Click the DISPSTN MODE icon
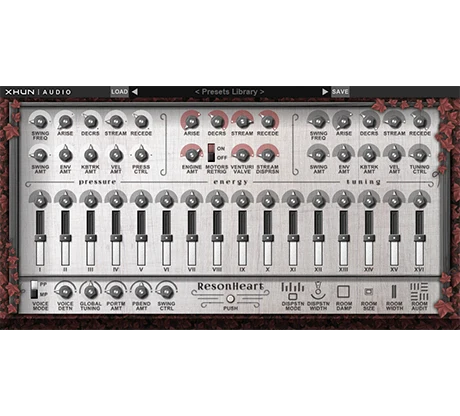The image size is (460, 416). 293,291
